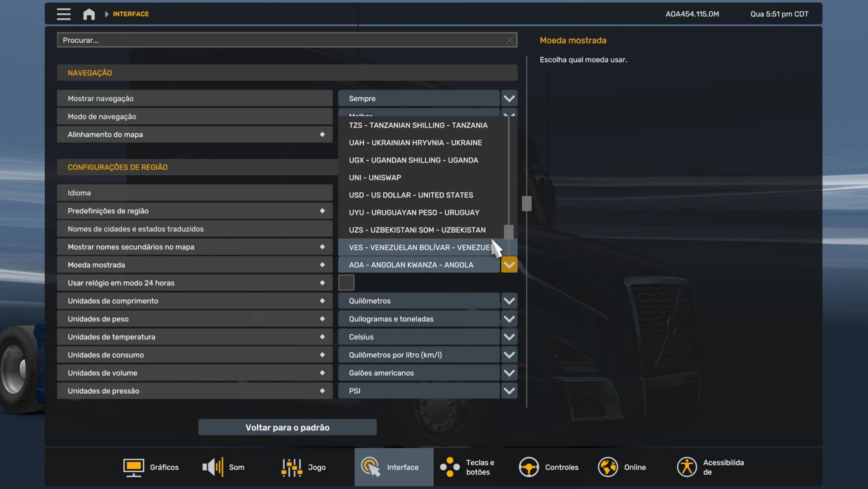Open Som settings speaker icon
Screen dimensions: 868x489
(213, 467)
